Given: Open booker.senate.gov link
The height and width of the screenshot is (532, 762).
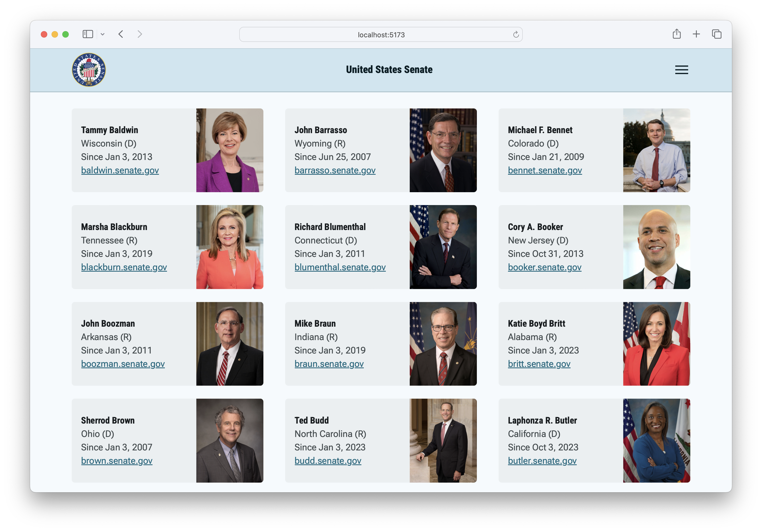Looking at the screenshot, I should [x=544, y=267].
